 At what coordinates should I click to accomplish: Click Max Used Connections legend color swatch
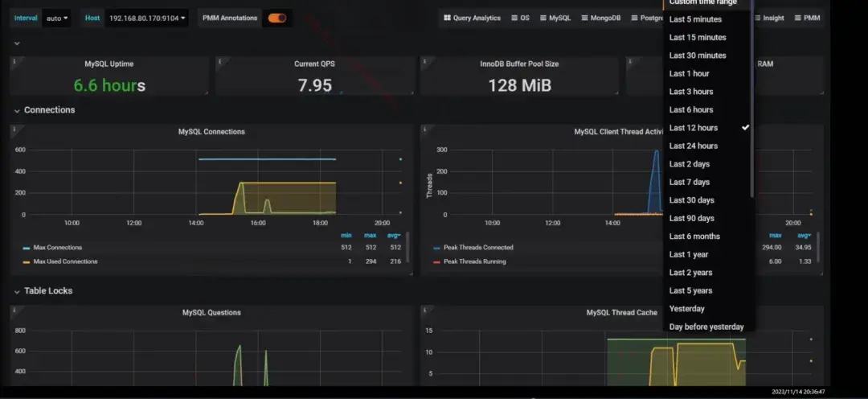pyautogui.click(x=27, y=262)
